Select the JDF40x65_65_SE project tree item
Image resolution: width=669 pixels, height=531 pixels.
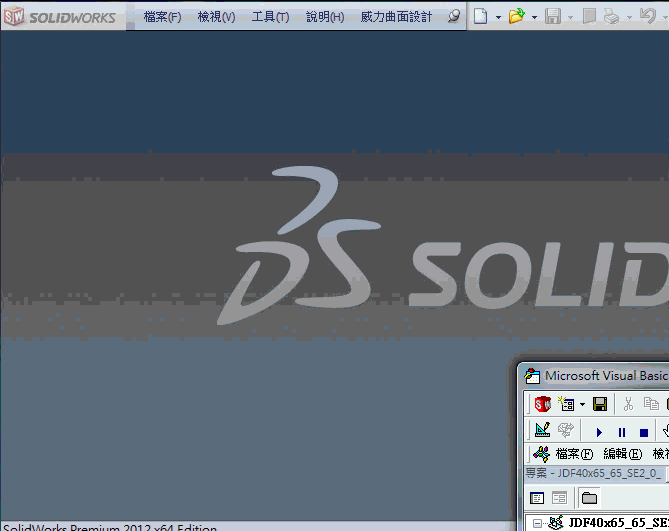click(618, 523)
